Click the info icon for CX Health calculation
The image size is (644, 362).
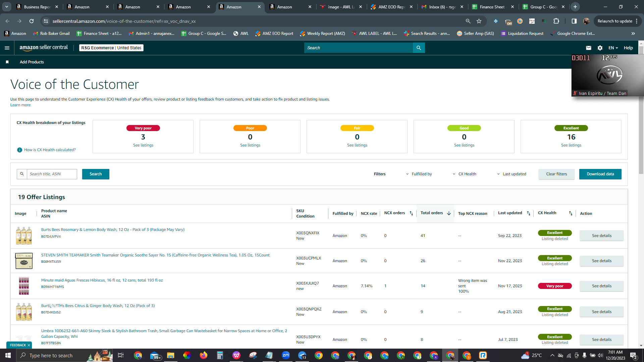click(19, 150)
